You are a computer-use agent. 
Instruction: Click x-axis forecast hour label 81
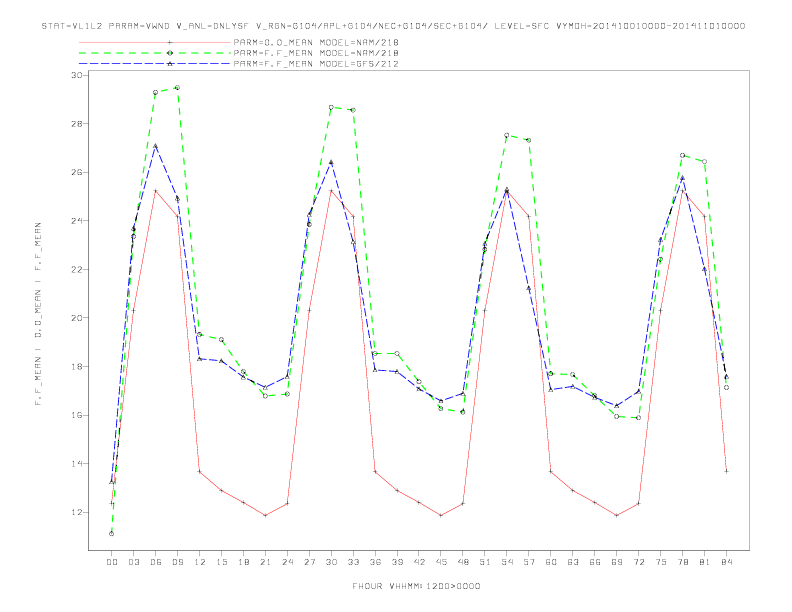click(705, 562)
